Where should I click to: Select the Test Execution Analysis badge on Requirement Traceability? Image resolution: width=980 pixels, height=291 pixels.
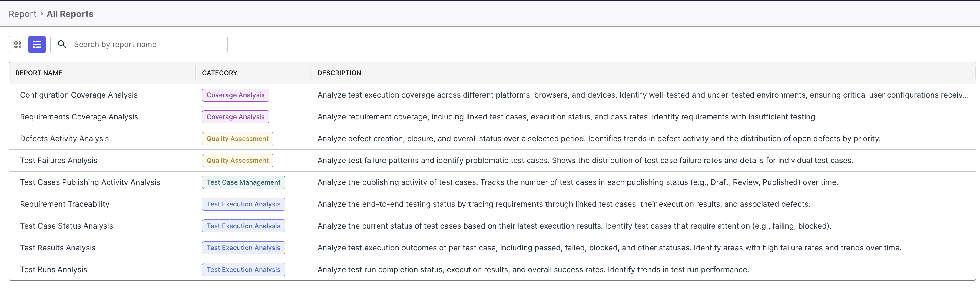pos(243,204)
